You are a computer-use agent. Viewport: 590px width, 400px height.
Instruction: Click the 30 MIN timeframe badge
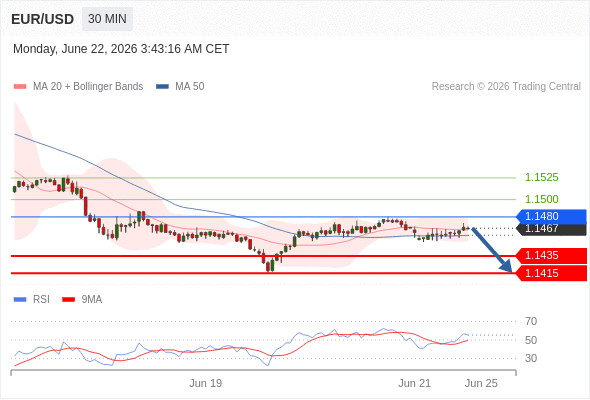[x=107, y=19]
